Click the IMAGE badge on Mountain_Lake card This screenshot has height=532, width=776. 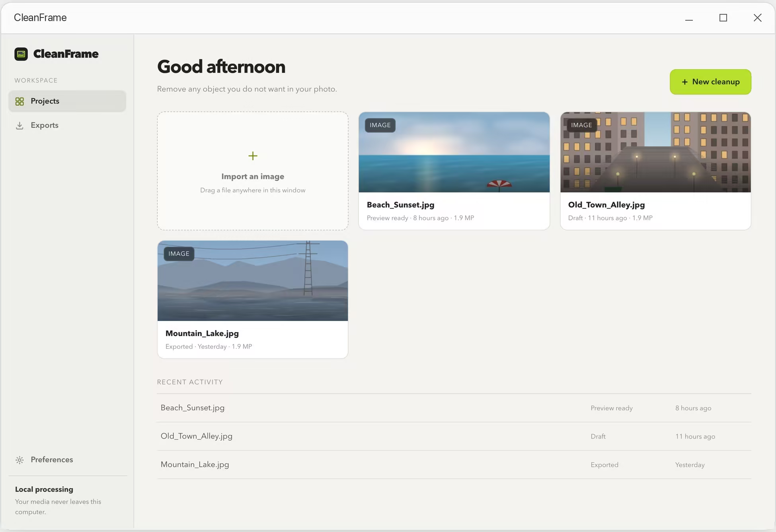tap(179, 254)
